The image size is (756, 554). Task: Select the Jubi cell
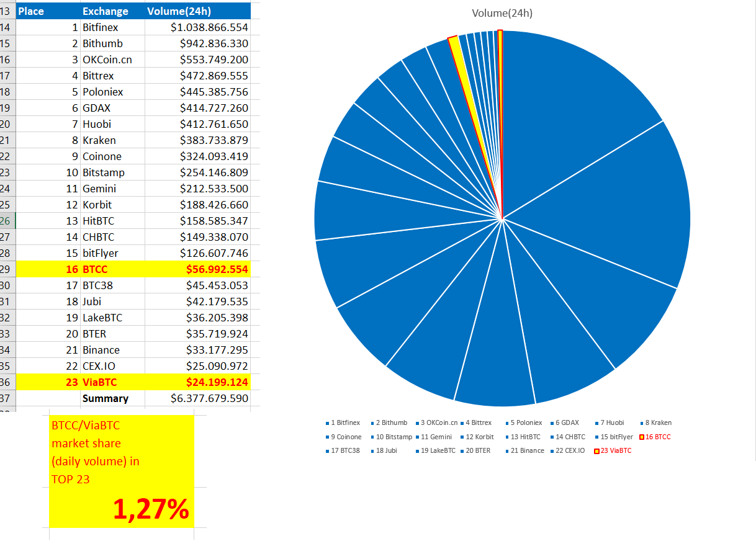(x=112, y=302)
